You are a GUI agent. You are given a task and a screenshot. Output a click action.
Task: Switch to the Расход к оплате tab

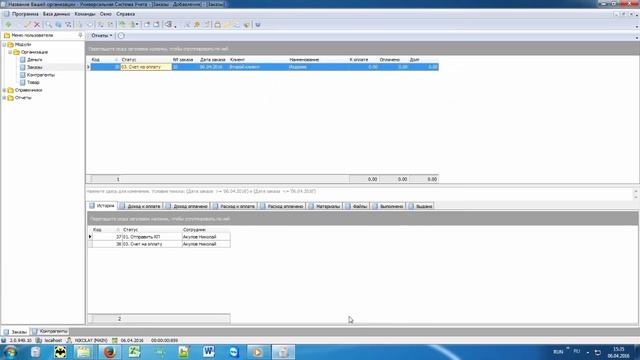click(x=234, y=206)
